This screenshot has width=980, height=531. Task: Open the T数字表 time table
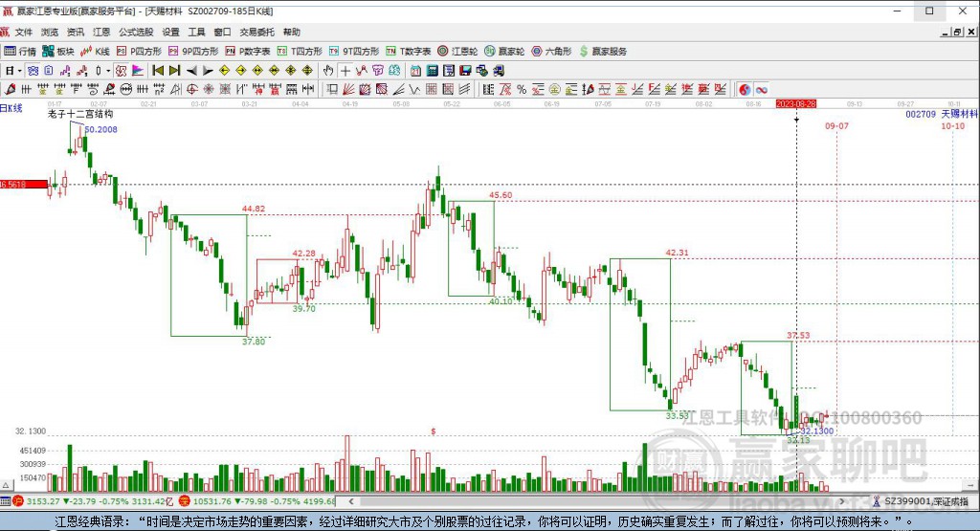click(x=408, y=52)
